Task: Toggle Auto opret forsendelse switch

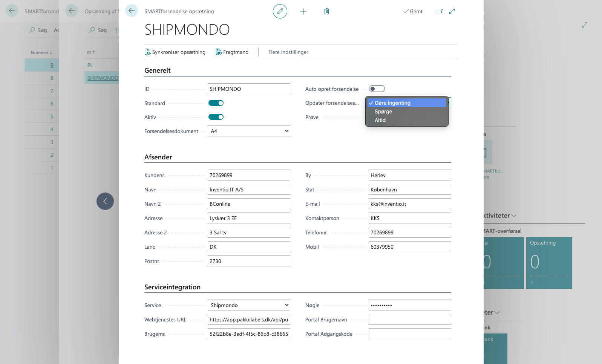Action: coord(377,89)
